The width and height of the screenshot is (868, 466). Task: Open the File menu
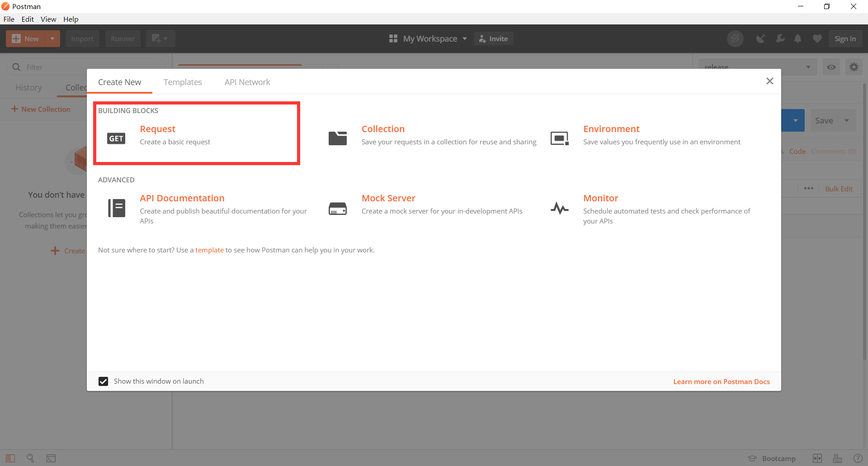tap(9, 19)
